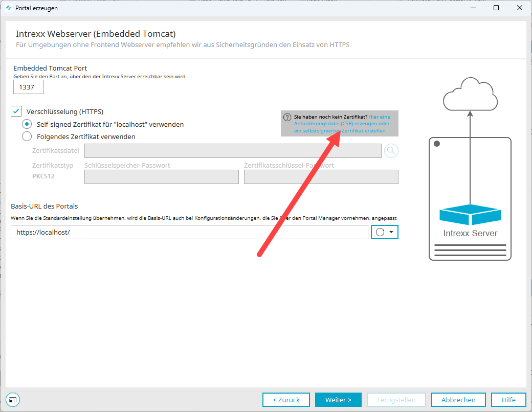Open help via the Hilfe button
This screenshot has height=412, width=532.
(508, 400)
